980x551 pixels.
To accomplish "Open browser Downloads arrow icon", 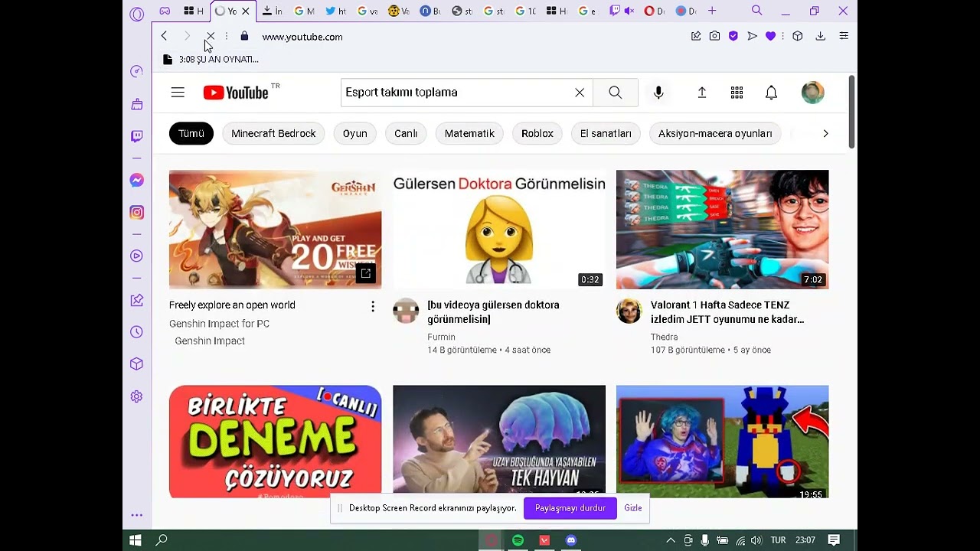I will 820,36.
